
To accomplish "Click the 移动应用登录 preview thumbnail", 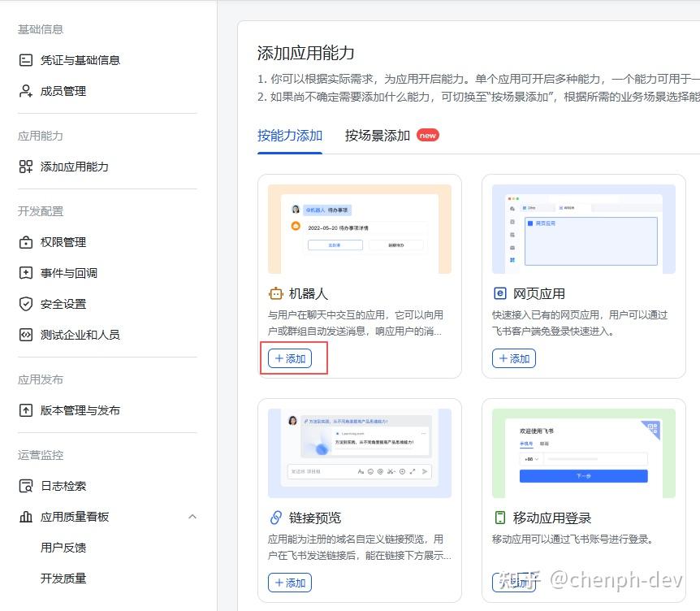I will pyautogui.click(x=583, y=453).
